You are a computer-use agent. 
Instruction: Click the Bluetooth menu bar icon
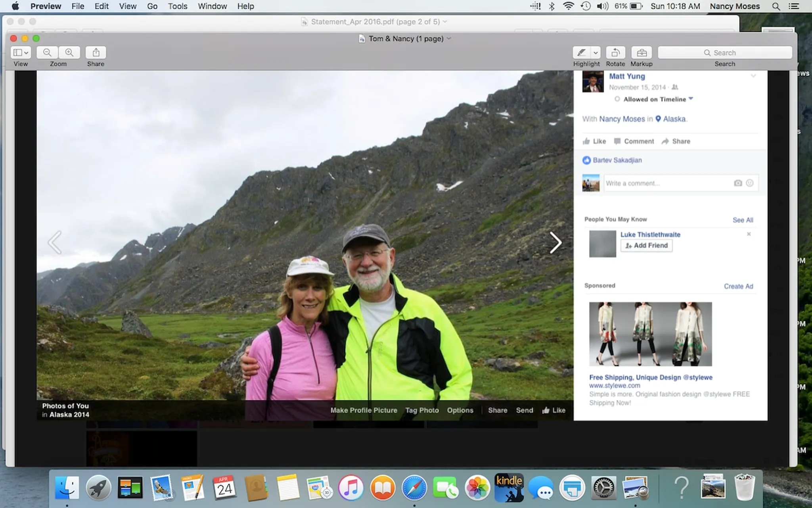click(x=552, y=6)
